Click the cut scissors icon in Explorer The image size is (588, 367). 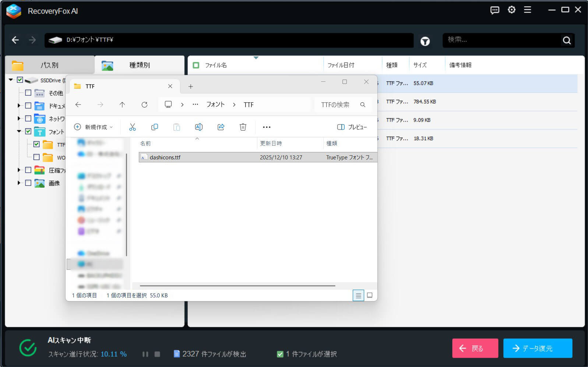pos(133,127)
